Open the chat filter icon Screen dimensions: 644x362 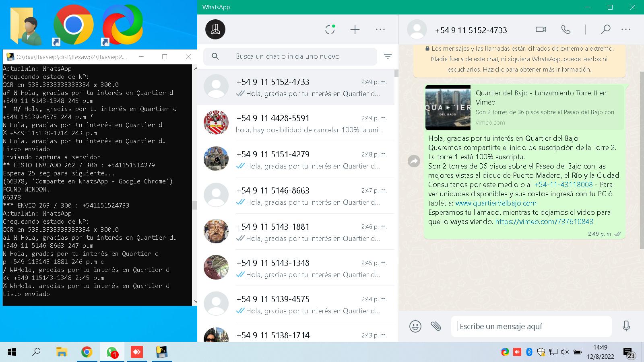(x=388, y=57)
